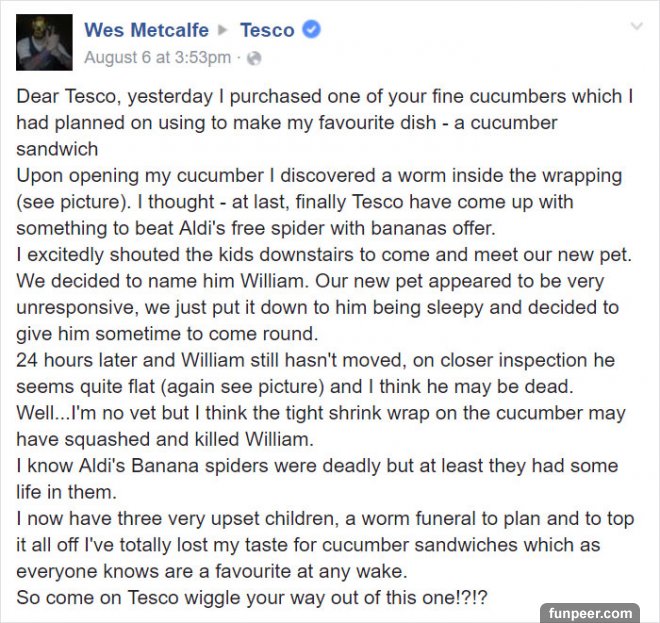Screen dimensions: 660x623
Task: Click Wes Metcalfe's profile picture
Action: click(45, 42)
